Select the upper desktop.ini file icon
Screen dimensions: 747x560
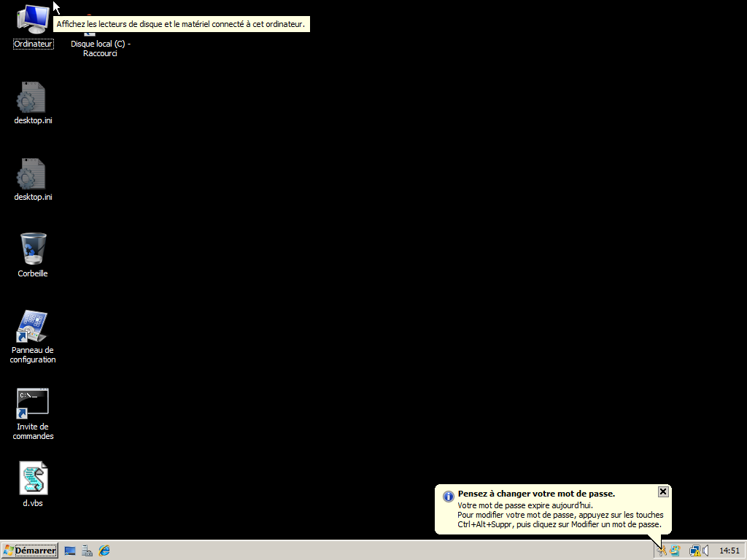click(x=33, y=98)
